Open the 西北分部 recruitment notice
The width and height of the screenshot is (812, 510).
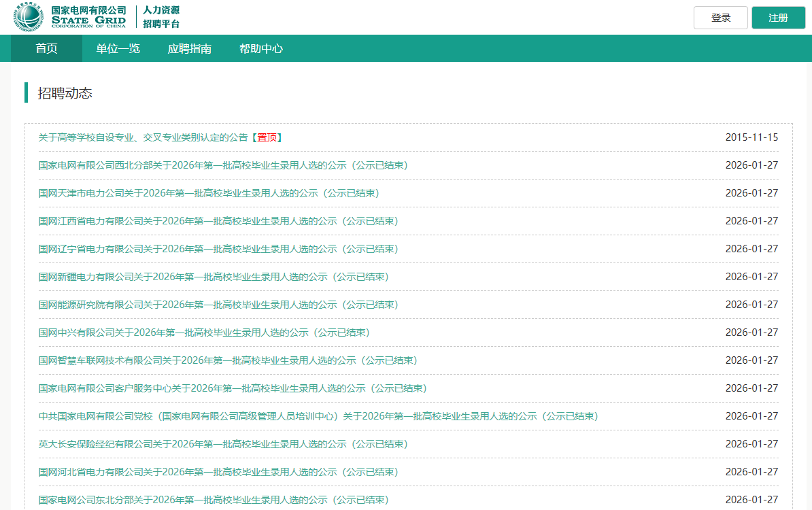point(223,165)
